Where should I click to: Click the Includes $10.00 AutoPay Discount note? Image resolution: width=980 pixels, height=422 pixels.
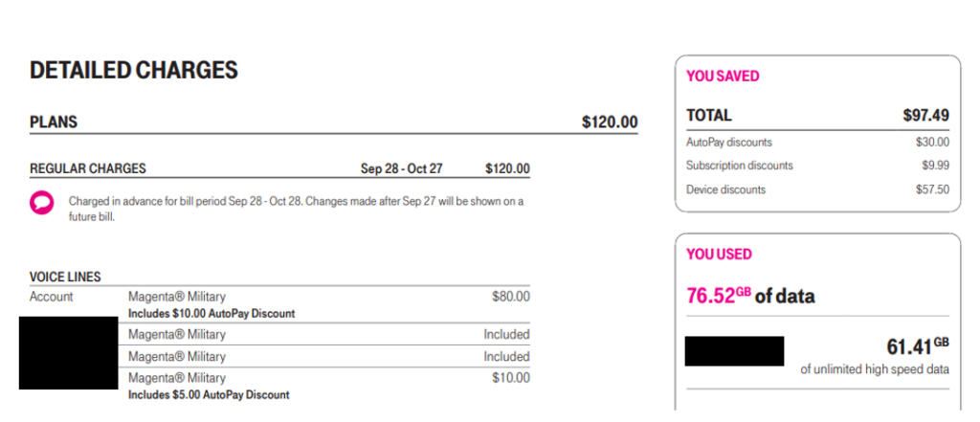pos(212,313)
